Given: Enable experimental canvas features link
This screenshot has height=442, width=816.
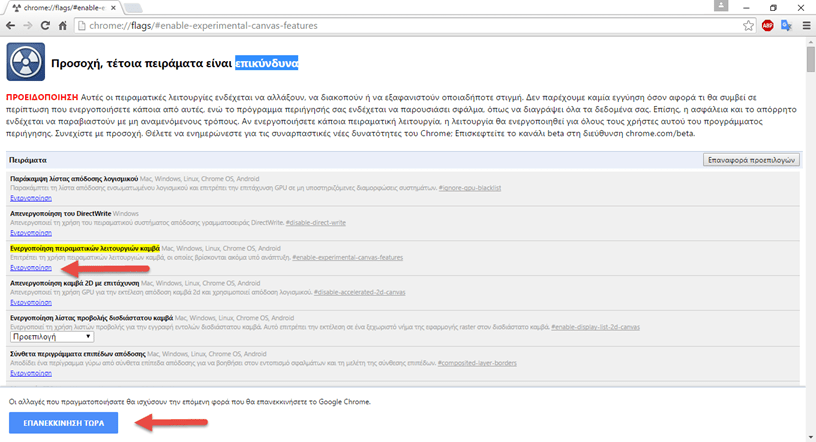Looking at the screenshot, I should [x=31, y=268].
